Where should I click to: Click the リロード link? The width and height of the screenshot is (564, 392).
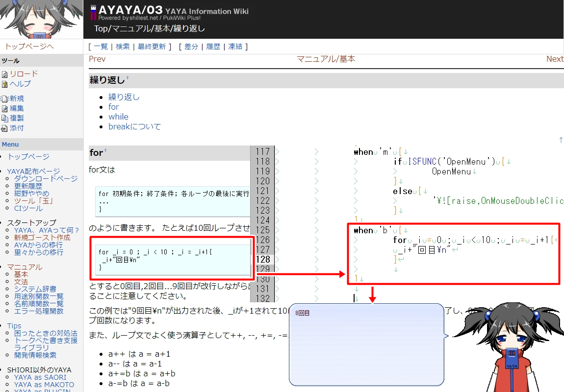(24, 74)
